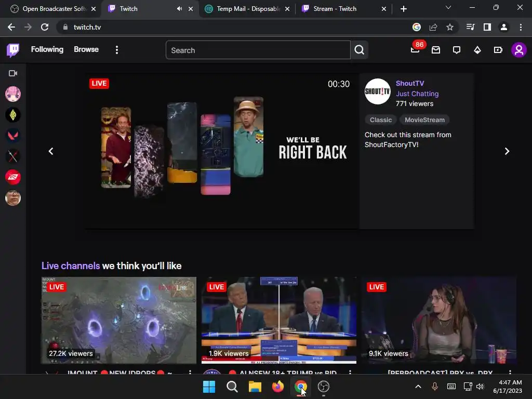This screenshot has width=532, height=399.
Task: Click the twitch.tv address bar
Action: (x=234, y=27)
